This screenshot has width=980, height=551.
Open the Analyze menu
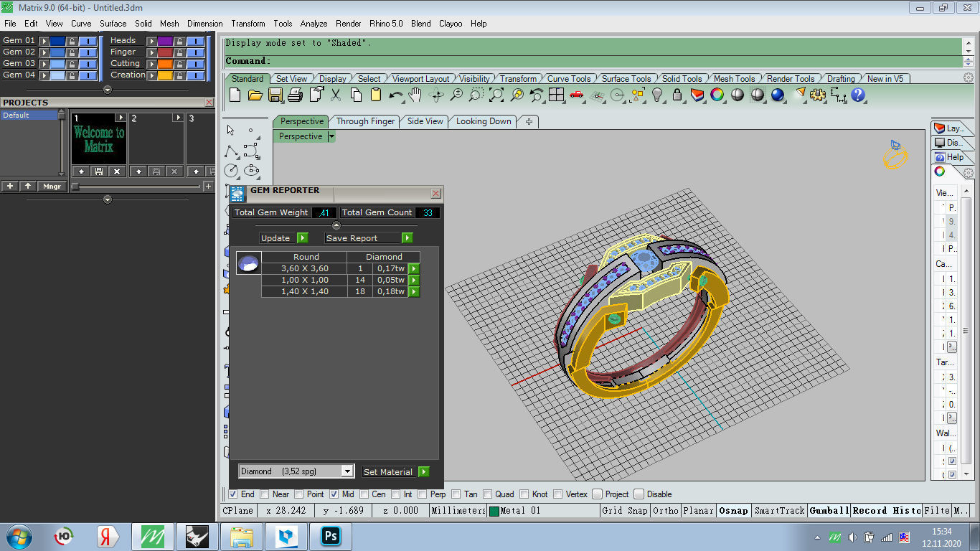[x=314, y=24]
